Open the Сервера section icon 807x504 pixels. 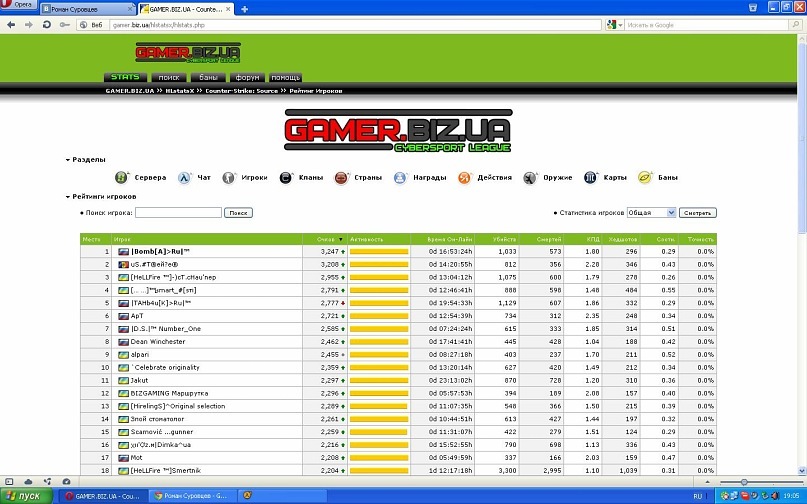pos(121,178)
